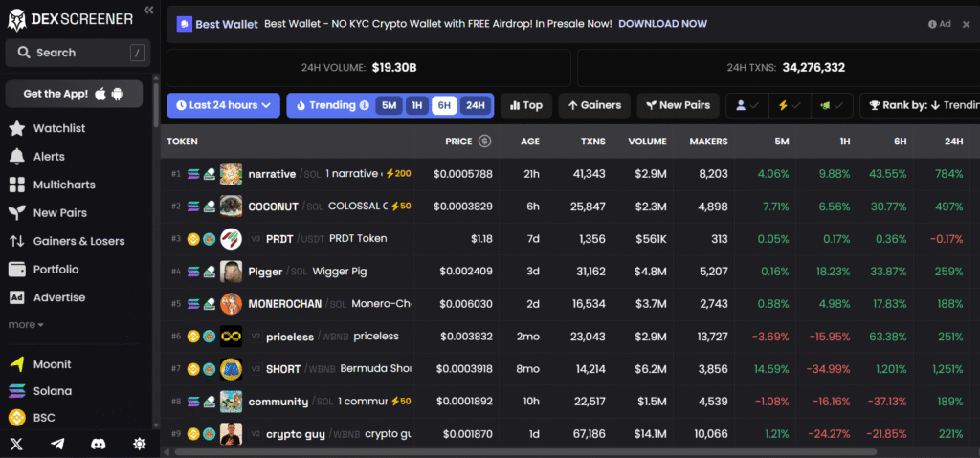Open the Telegram social icon

pyautogui.click(x=57, y=445)
